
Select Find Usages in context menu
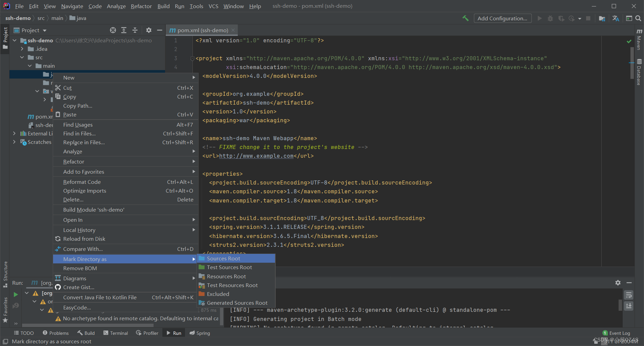[125, 125]
